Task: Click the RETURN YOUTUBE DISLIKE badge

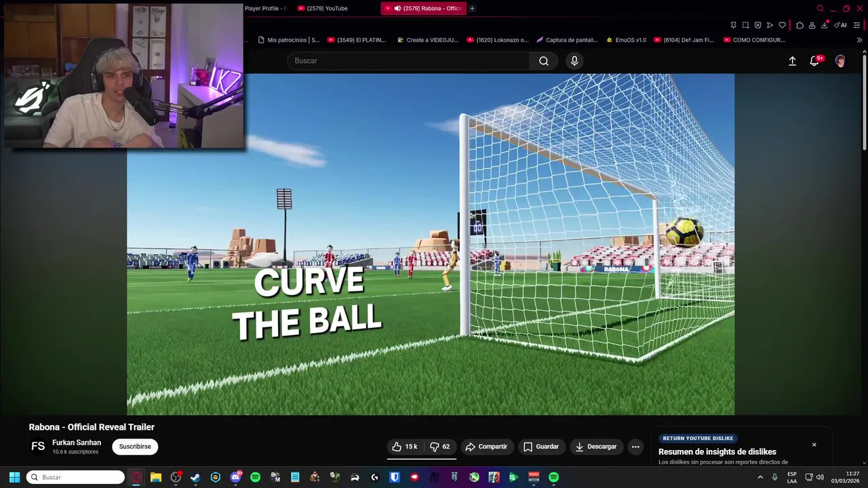Action: click(698, 439)
